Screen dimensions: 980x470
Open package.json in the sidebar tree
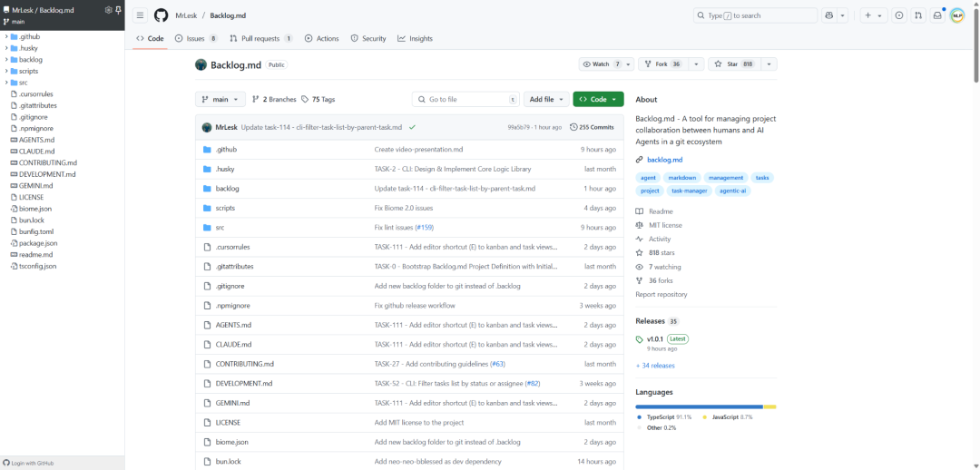pos(38,242)
